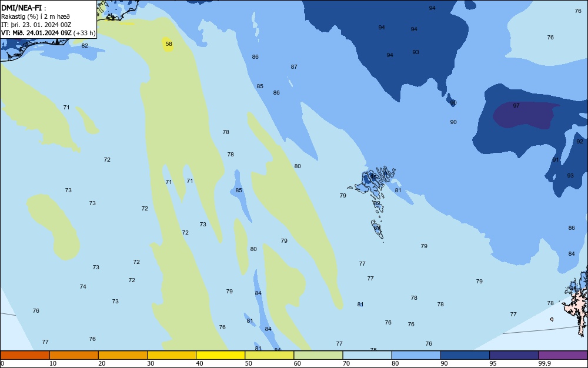Click the 70–80 pale blue legend swatch

tap(367, 355)
